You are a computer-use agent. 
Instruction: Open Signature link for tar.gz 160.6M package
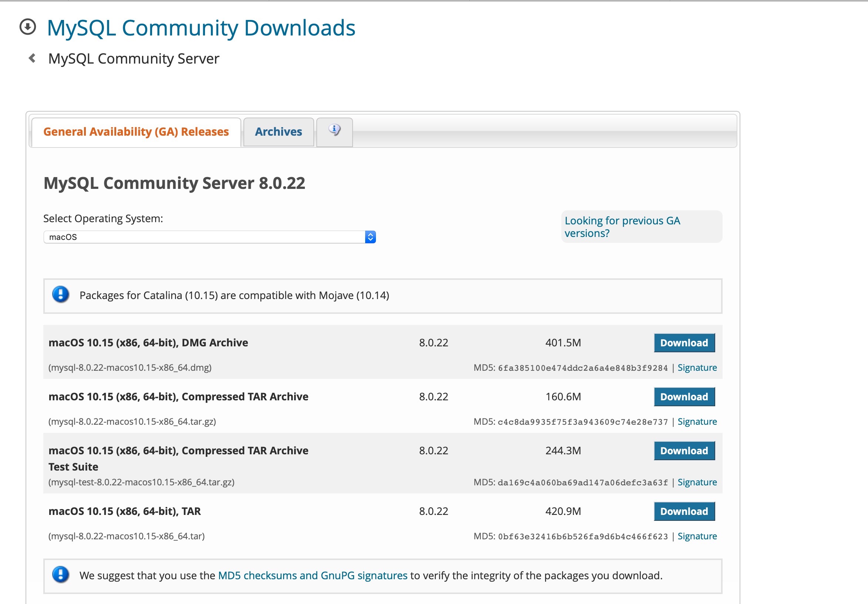tap(697, 422)
